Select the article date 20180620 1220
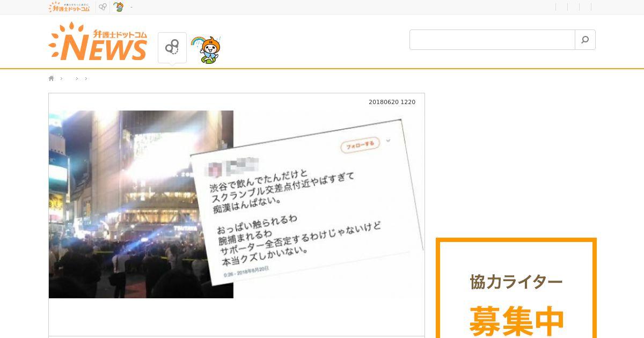644x338 pixels. point(392,102)
